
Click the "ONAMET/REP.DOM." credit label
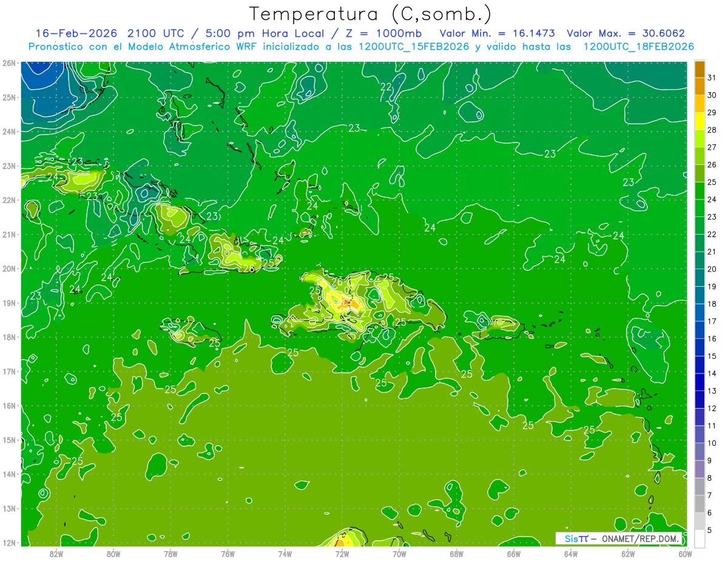click(x=642, y=538)
